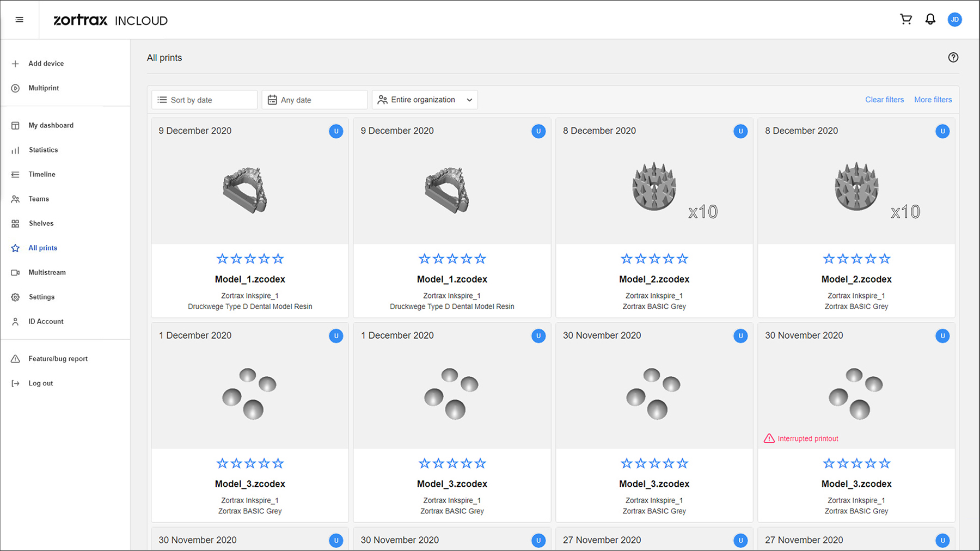Set three stars on interrupted Model_3 print
The width and height of the screenshot is (980, 551).
(x=856, y=464)
